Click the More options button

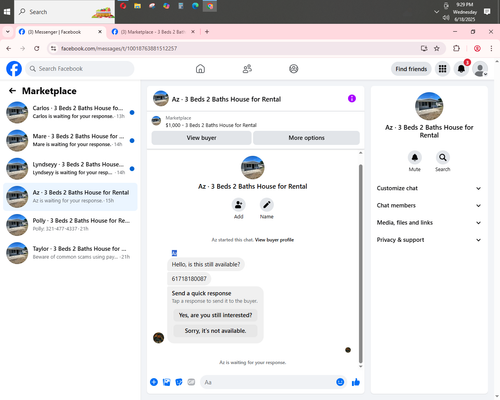pyautogui.click(x=306, y=138)
